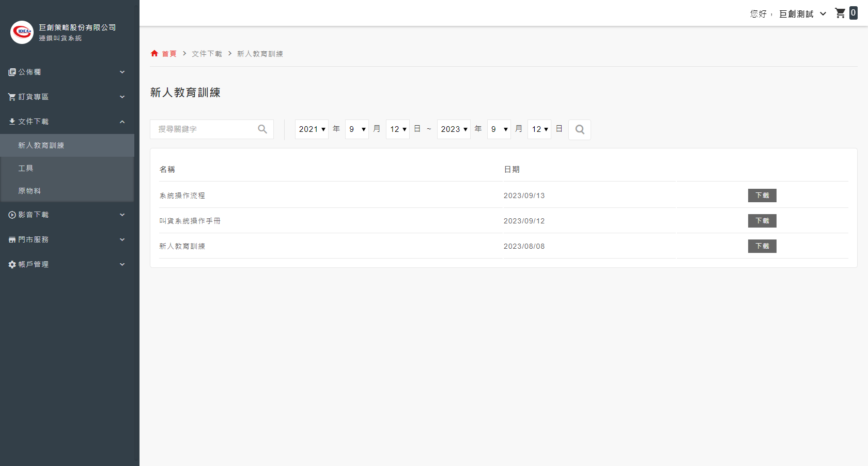Click the 叫貨系統操作手冊 row name
The image size is (868, 466).
click(190, 221)
